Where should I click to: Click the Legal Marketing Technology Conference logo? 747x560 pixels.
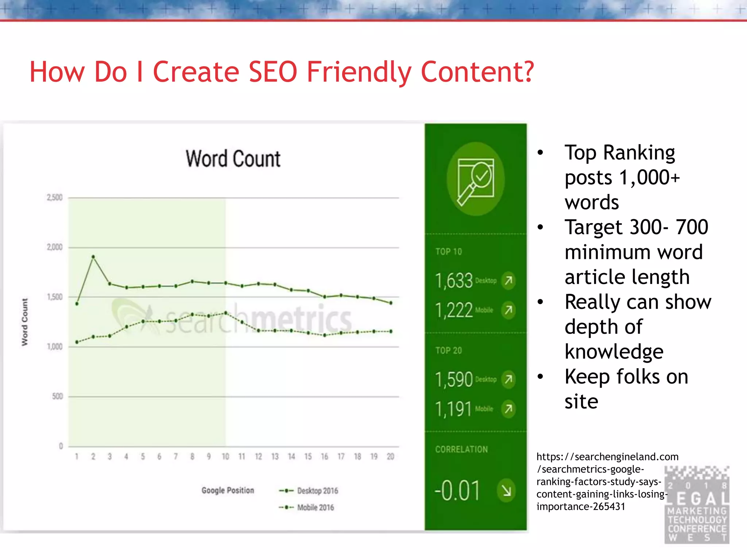[697, 505]
